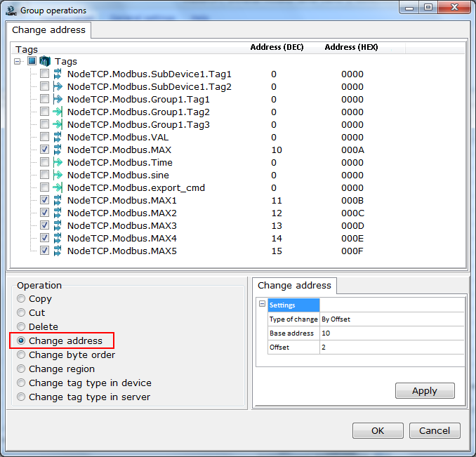Click icon of NodeTCP.Modbus.MAX5 tag
Viewport: 476px width, 457px height.
pyautogui.click(x=58, y=251)
